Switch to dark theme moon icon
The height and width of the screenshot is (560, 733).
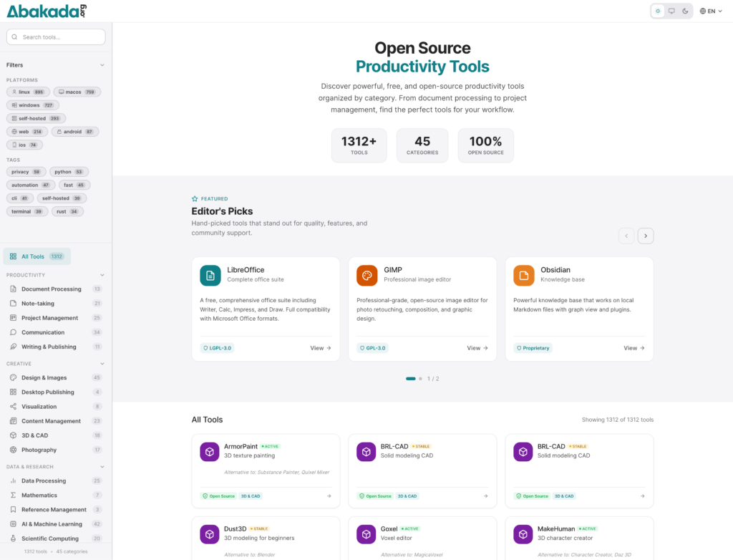pos(685,11)
